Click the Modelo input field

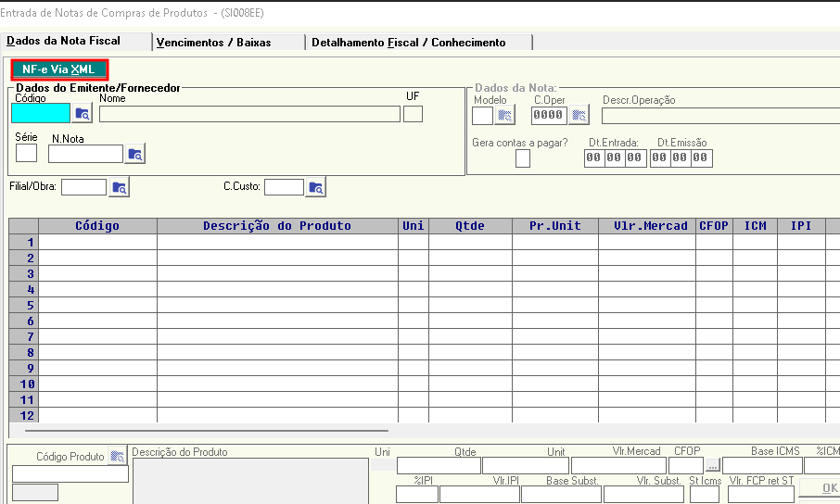[483, 116]
